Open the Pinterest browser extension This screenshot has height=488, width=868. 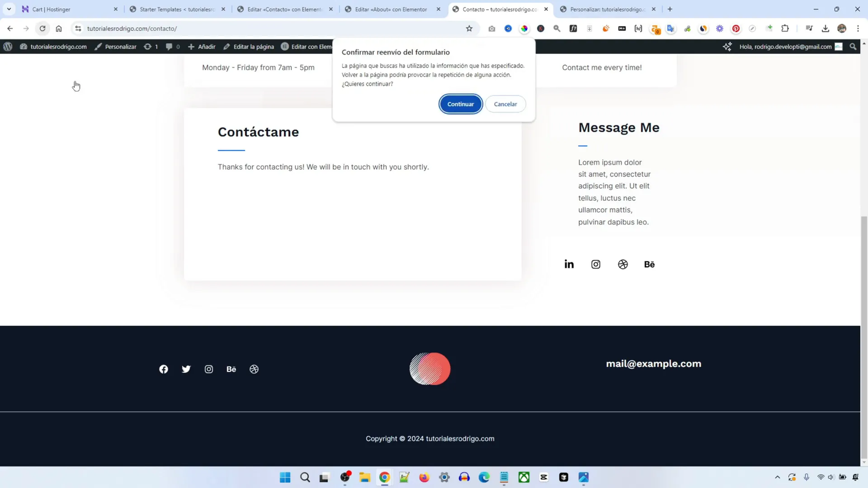click(736, 28)
